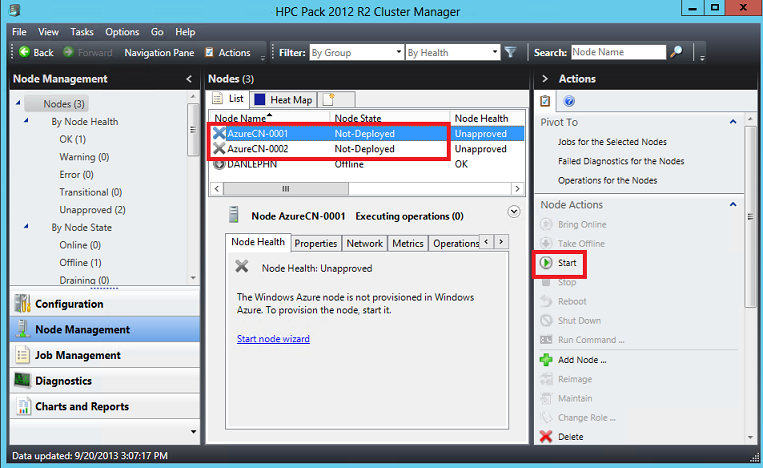Click the clipboard icon in Actions pane
The image size is (763, 468).
coord(545,101)
